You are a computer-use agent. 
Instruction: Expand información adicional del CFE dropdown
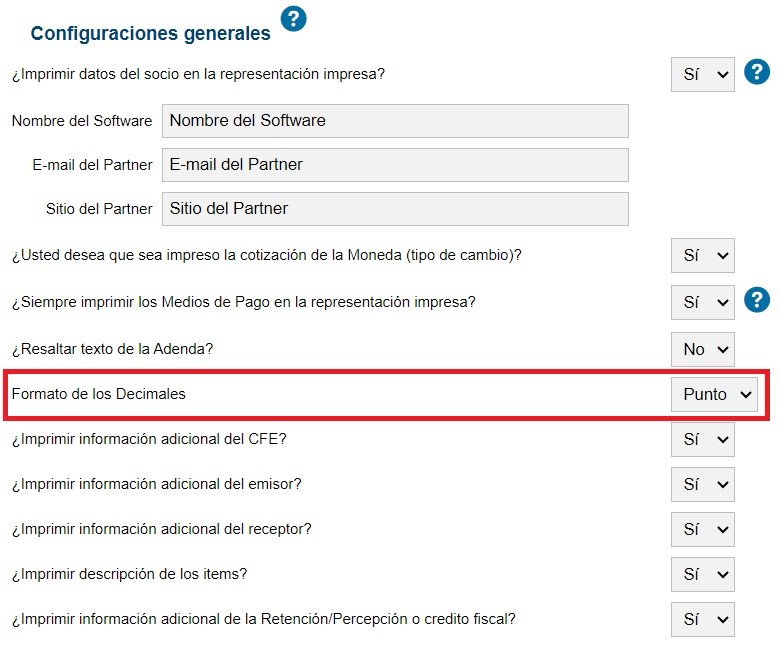point(702,439)
